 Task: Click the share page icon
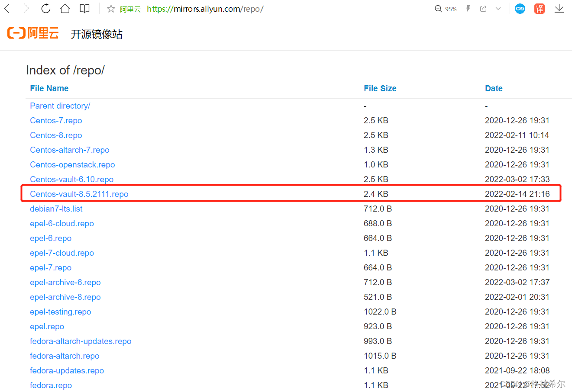point(483,9)
